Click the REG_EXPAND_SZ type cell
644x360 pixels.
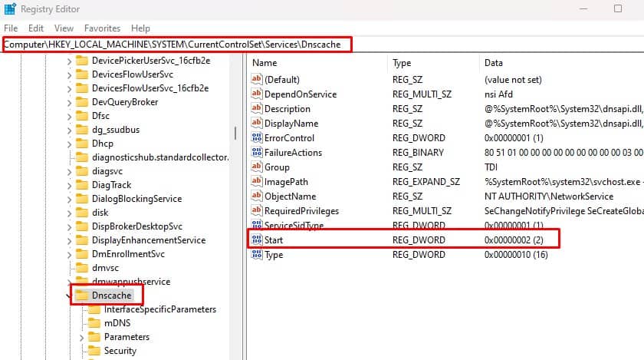(x=426, y=181)
